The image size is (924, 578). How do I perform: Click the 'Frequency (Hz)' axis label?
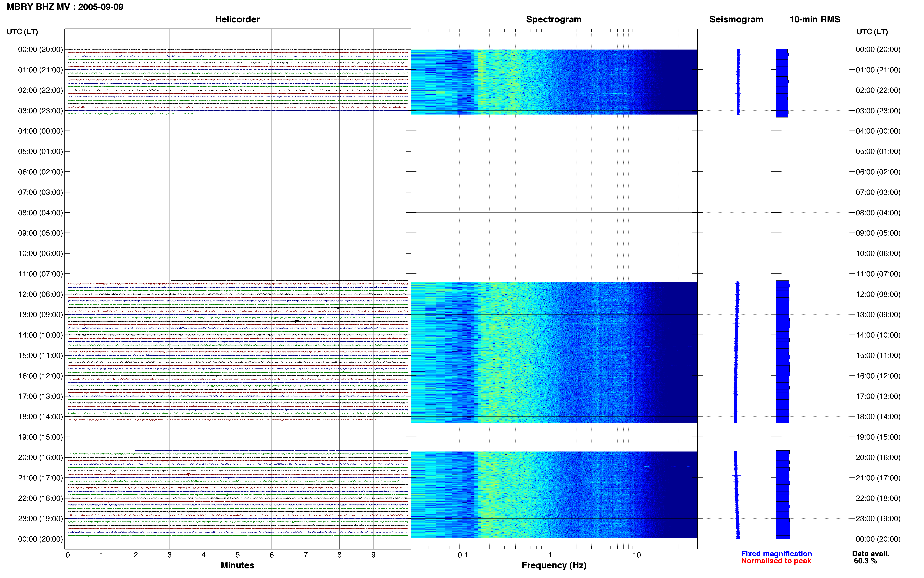click(554, 565)
